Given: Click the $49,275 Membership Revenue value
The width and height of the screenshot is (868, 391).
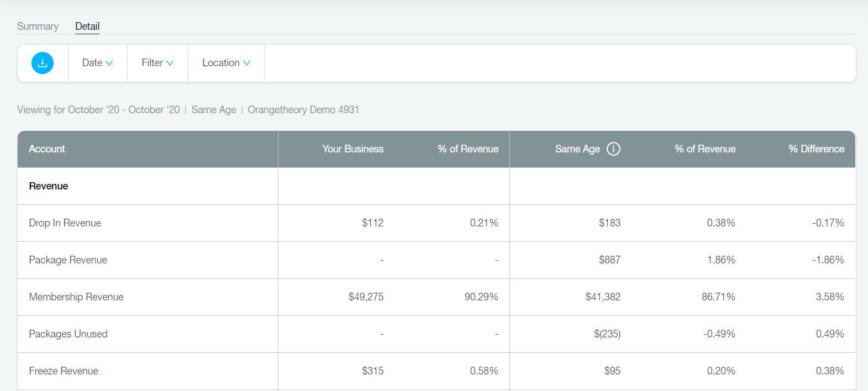Looking at the screenshot, I should point(366,297).
